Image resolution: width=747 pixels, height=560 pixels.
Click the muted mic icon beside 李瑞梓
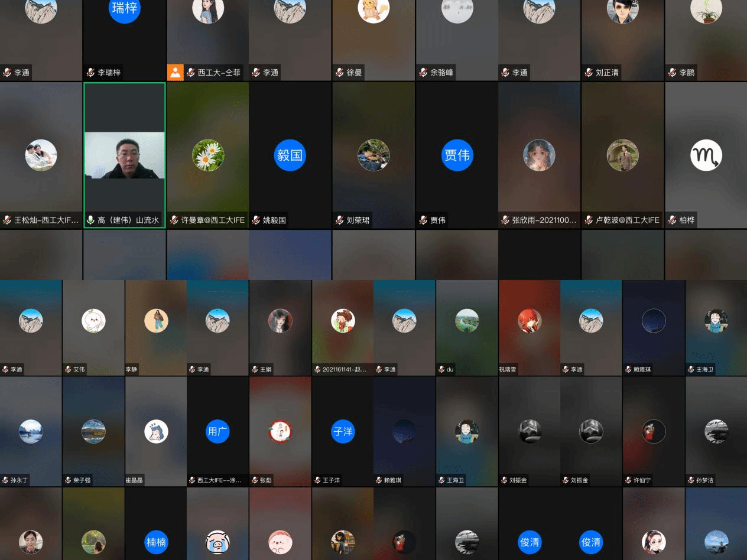(90, 73)
